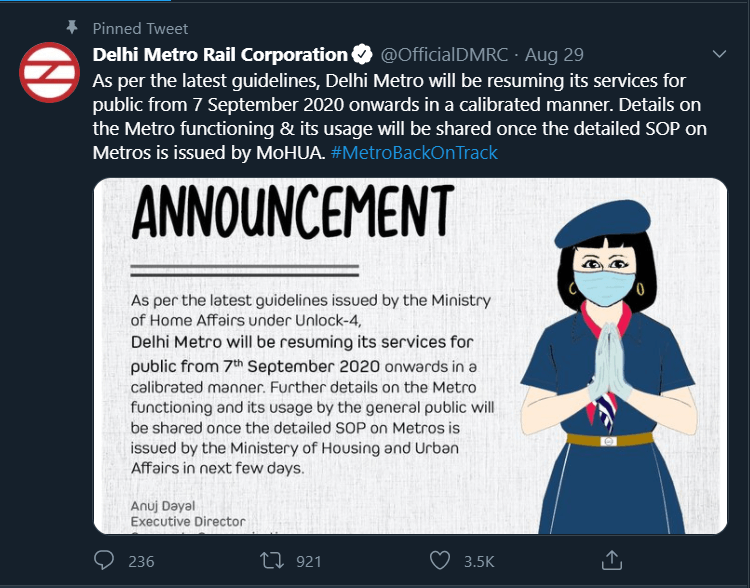Image resolution: width=750 pixels, height=588 pixels.
Task: Click the 236 replies count
Action: point(141,561)
